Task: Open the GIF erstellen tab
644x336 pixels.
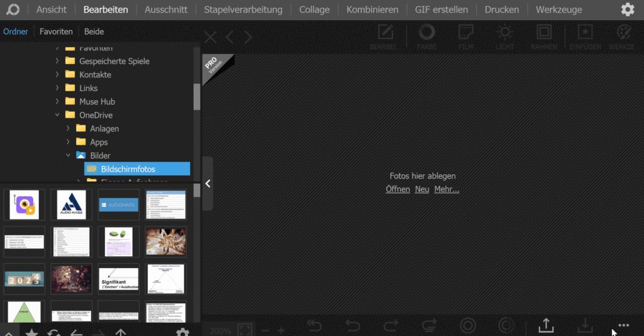Action: 441,9
